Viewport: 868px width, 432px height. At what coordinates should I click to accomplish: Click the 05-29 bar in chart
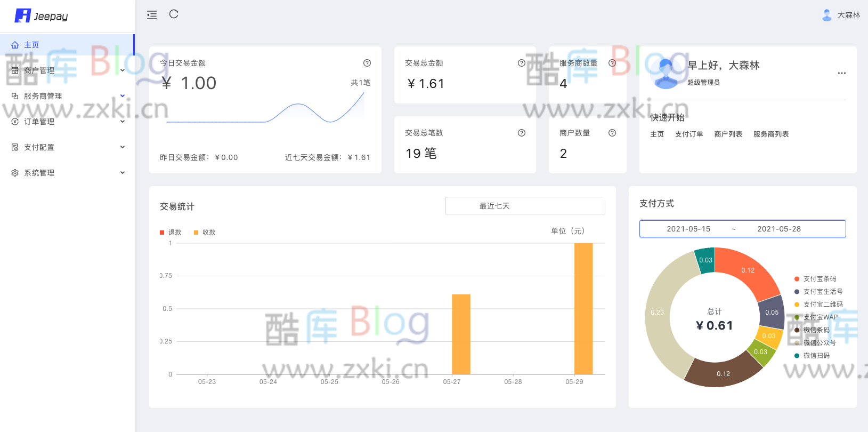point(583,308)
